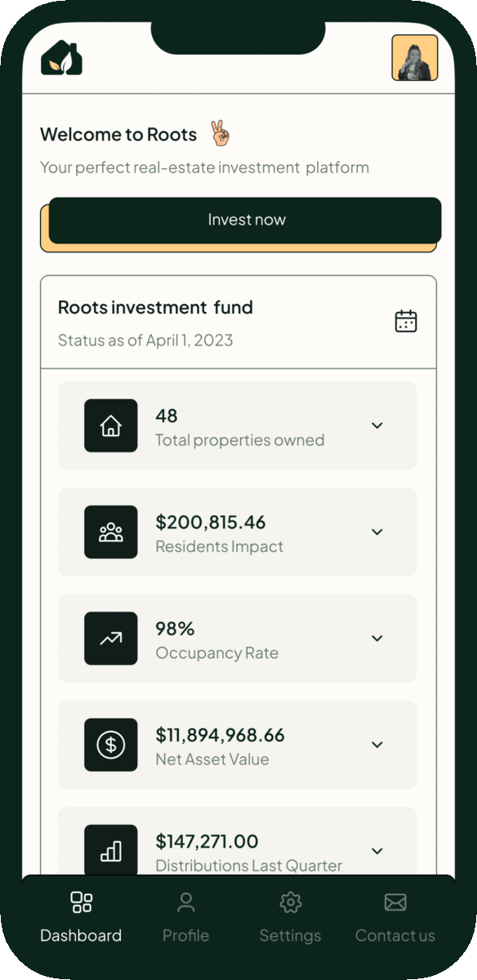The width and height of the screenshot is (477, 980).
Task: Expand the Net Asset Value chevron
Action: (x=377, y=744)
